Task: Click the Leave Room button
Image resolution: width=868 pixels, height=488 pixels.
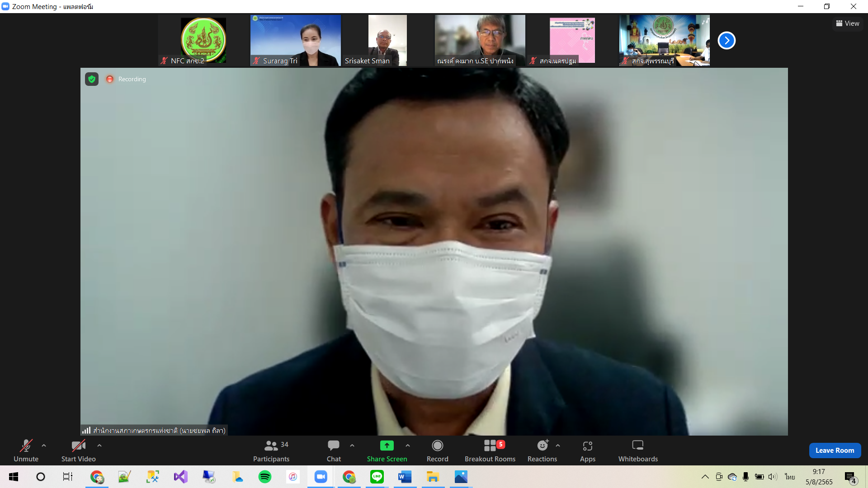Action: [x=835, y=450]
